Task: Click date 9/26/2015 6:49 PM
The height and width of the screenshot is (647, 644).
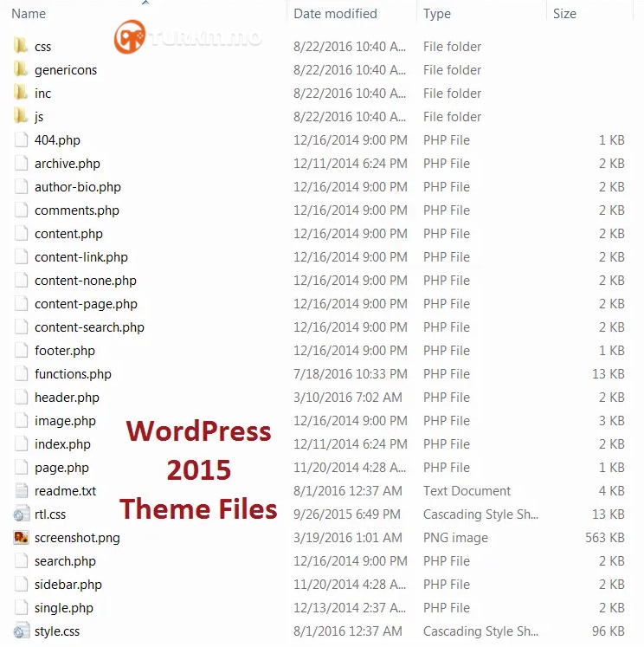Action: [347, 514]
